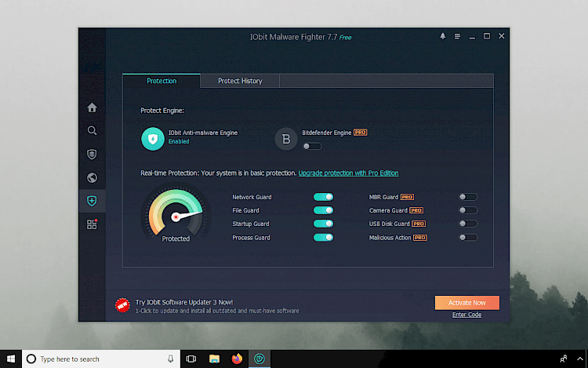Open Windows Start menu
The width and height of the screenshot is (588, 368).
(11, 359)
